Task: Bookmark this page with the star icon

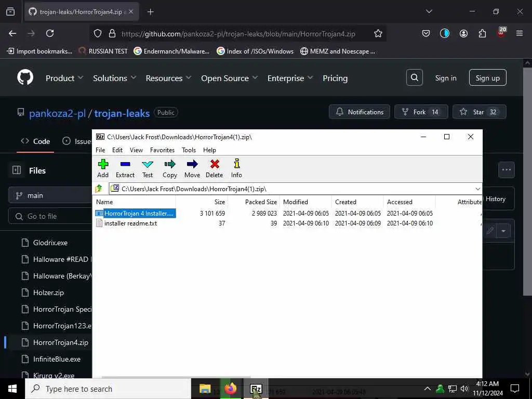Action: click(x=378, y=33)
